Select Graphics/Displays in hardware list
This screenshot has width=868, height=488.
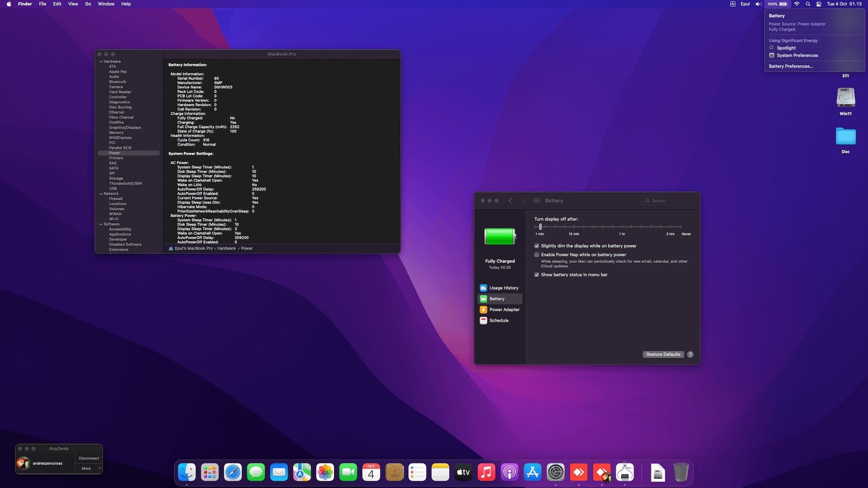click(x=125, y=127)
